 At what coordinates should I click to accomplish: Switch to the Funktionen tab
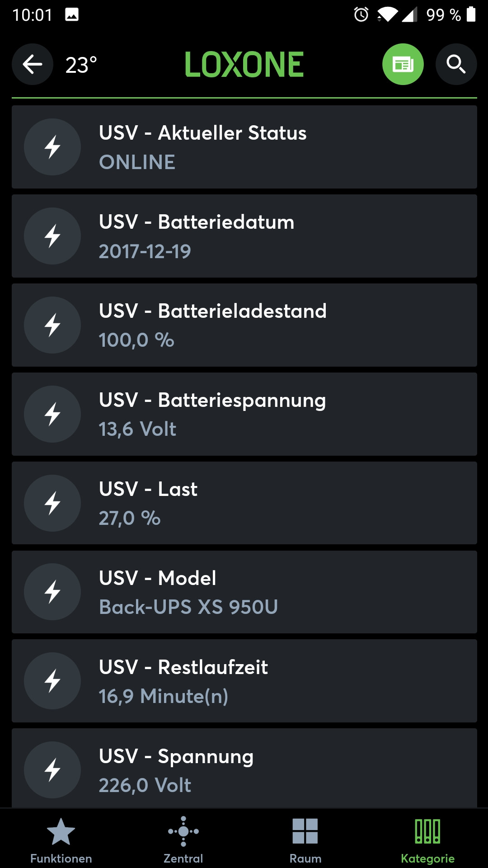click(x=61, y=840)
